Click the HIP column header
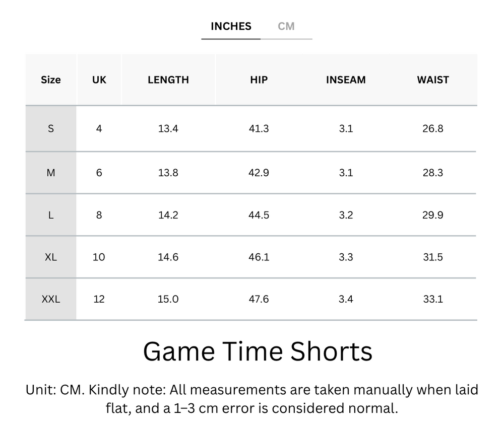 click(259, 80)
